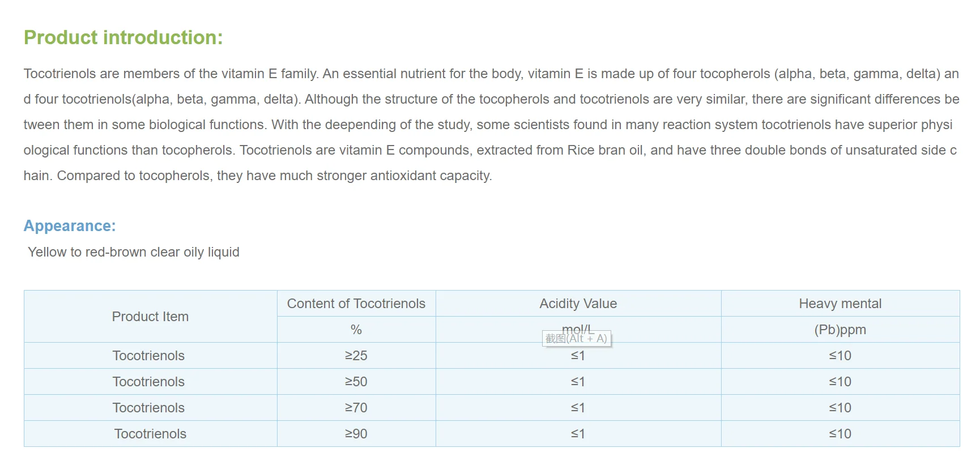This screenshot has width=980, height=465.
Task: Click the "Content of Tocotrienols" column header
Action: tap(356, 304)
